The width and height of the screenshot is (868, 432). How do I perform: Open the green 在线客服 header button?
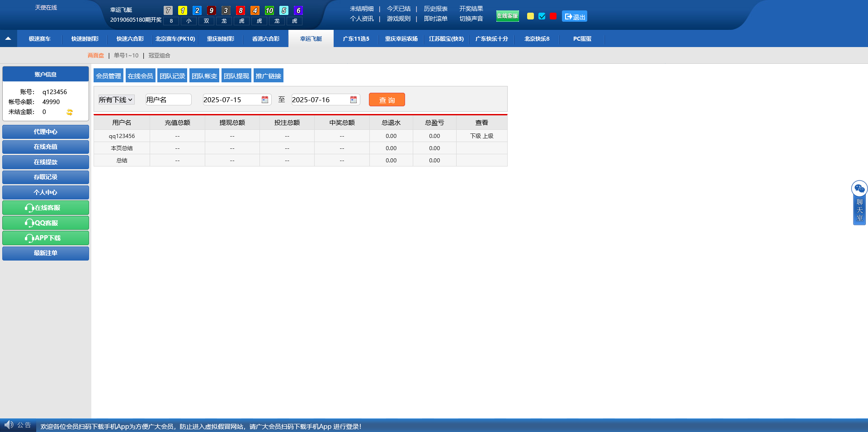coord(507,16)
